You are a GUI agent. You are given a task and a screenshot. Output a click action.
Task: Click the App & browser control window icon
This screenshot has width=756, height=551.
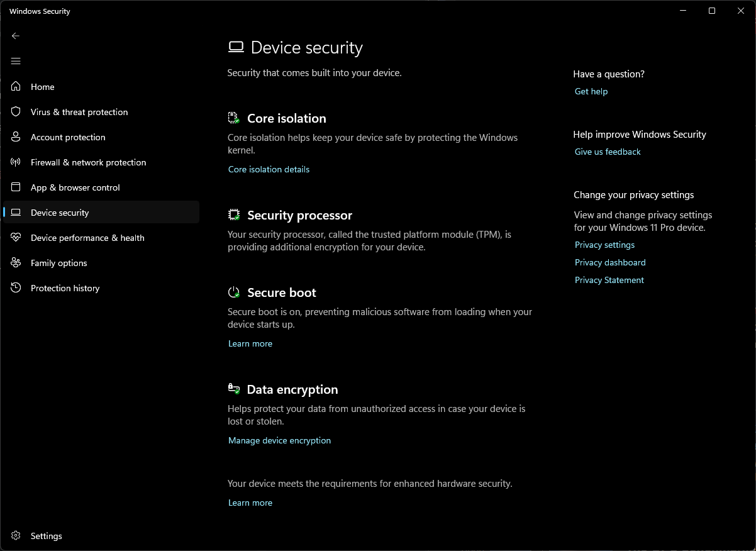coord(16,187)
